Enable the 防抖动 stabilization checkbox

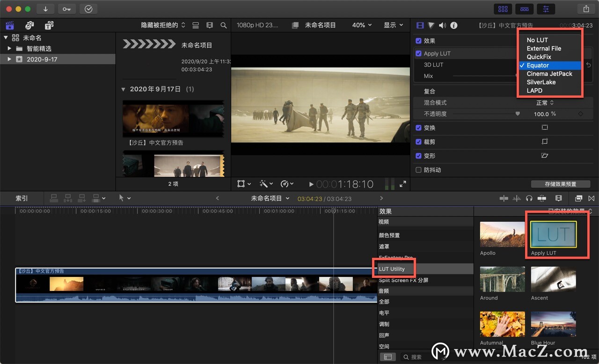point(418,170)
